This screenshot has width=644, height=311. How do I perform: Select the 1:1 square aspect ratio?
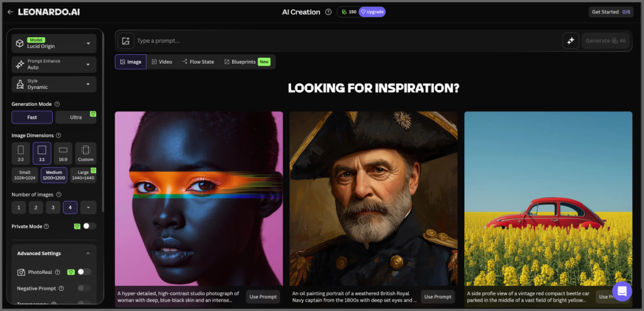[x=42, y=154]
